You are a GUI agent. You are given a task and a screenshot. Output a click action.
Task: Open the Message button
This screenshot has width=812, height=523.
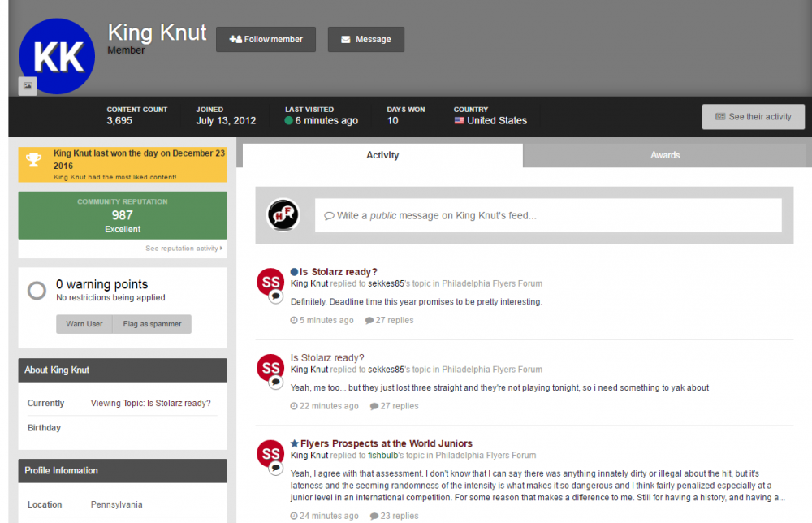[365, 39]
